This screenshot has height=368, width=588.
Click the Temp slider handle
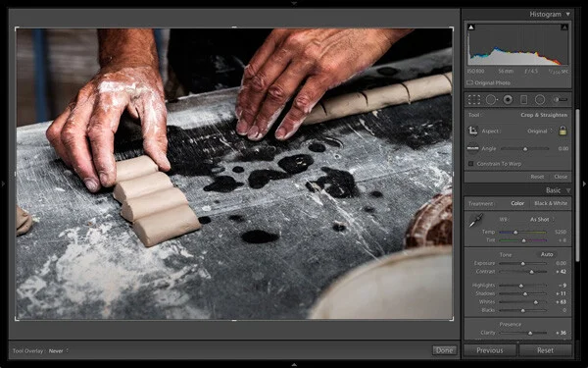[x=515, y=232]
